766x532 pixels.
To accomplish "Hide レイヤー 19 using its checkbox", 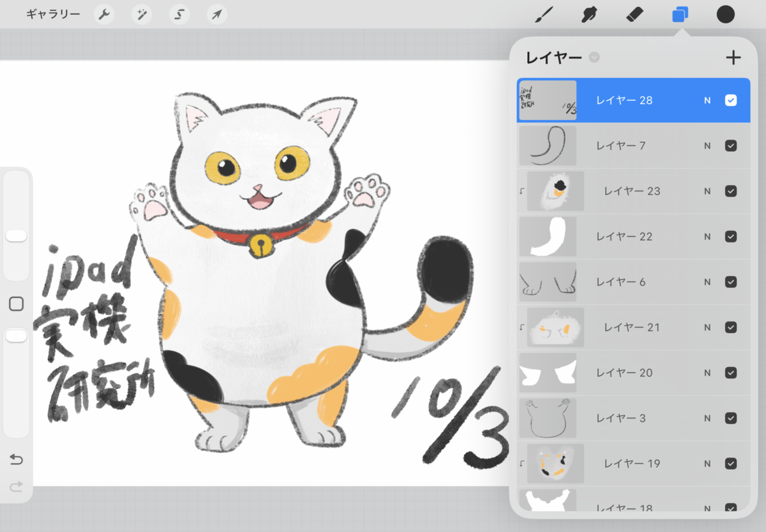I will pos(731,463).
